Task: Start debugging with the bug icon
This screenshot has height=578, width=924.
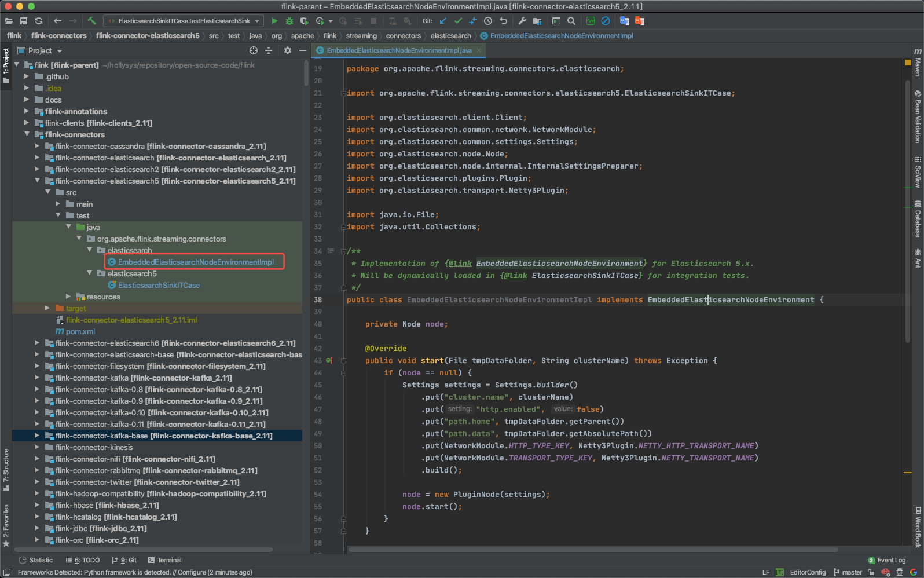Action: point(289,21)
